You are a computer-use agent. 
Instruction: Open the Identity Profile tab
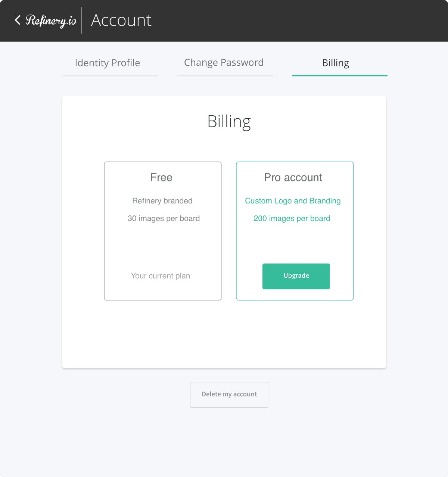tap(108, 63)
